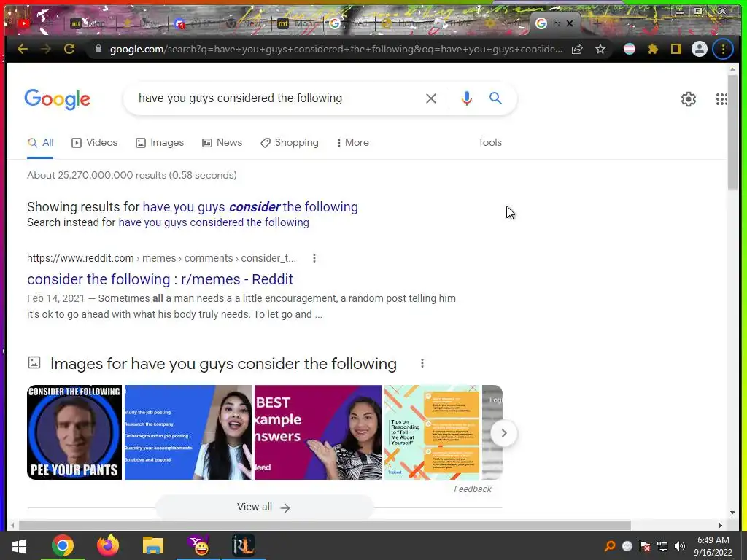Open the Tools filter options
The image size is (747, 560).
489,142
